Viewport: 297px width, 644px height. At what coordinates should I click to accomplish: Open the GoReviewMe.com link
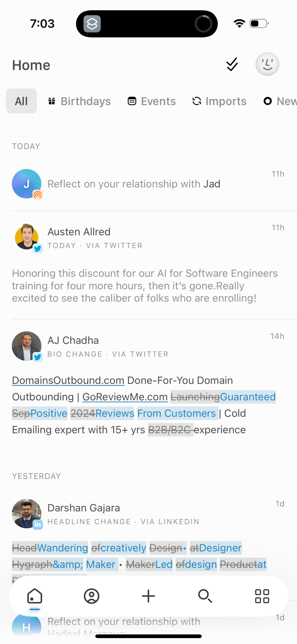pos(125,397)
